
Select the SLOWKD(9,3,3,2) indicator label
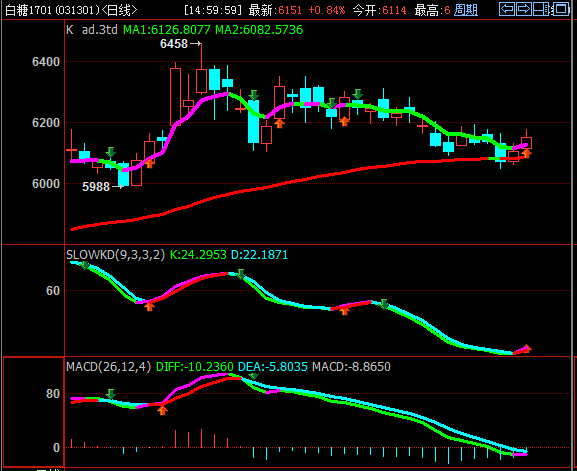[116, 255]
